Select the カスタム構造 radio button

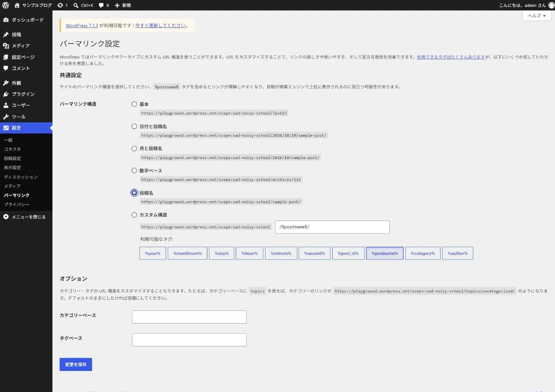134,215
